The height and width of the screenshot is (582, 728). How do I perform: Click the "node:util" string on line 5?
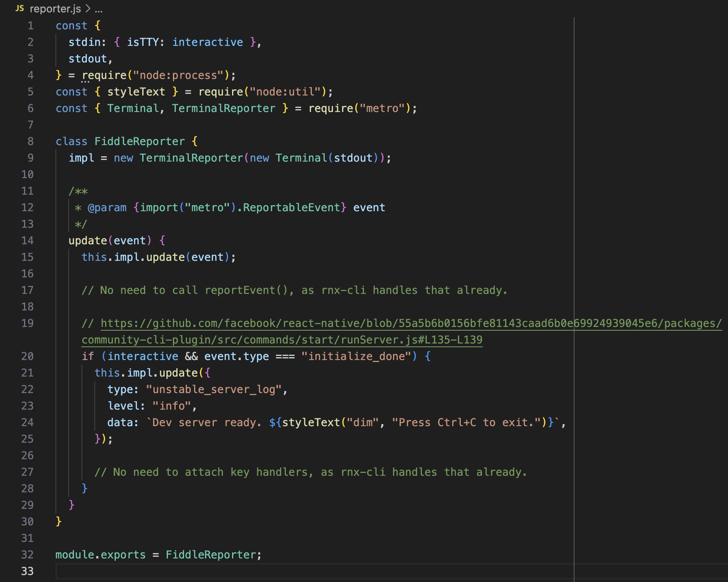click(285, 92)
